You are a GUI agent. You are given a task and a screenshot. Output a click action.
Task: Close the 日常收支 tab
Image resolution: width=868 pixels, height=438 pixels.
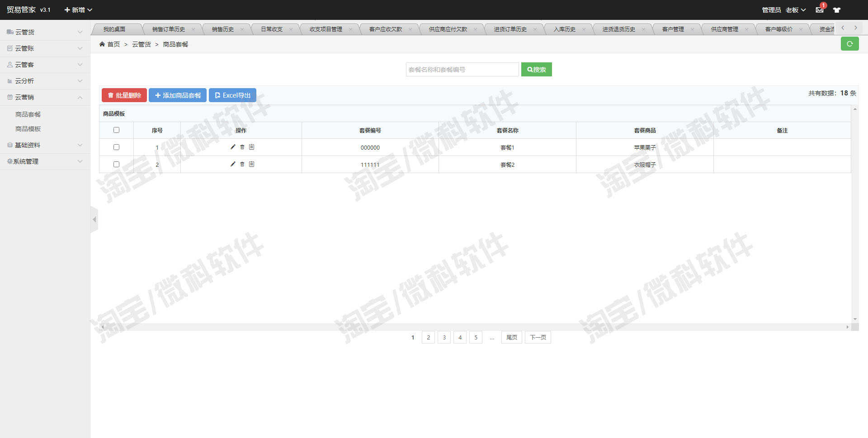coord(291,29)
